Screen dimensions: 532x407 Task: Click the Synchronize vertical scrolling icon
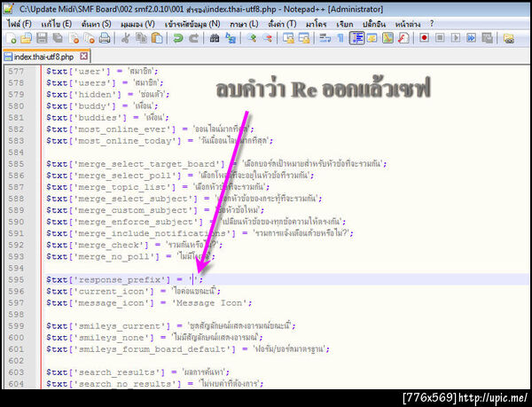tap(288, 38)
